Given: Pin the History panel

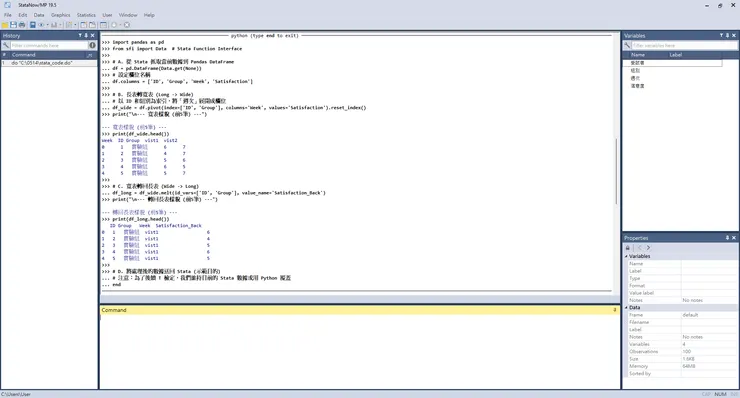Looking at the screenshot, I should pyautogui.click(x=86, y=35).
